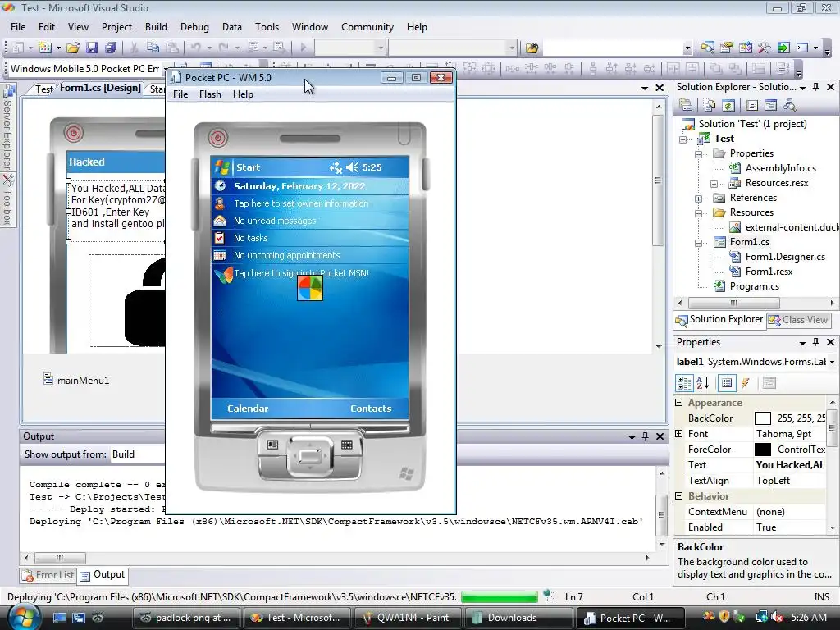Image resolution: width=840 pixels, height=630 pixels.
Task: Show the Properties list page button
Action: point(727,383)
